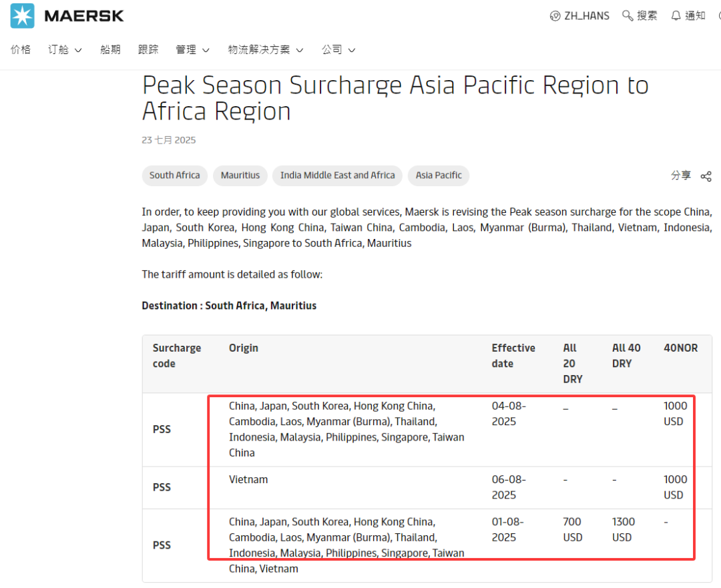This screenshot has width=721, height=588.
Task: Expand the 管理 dropdown chevron
Action: click(206, 50)
